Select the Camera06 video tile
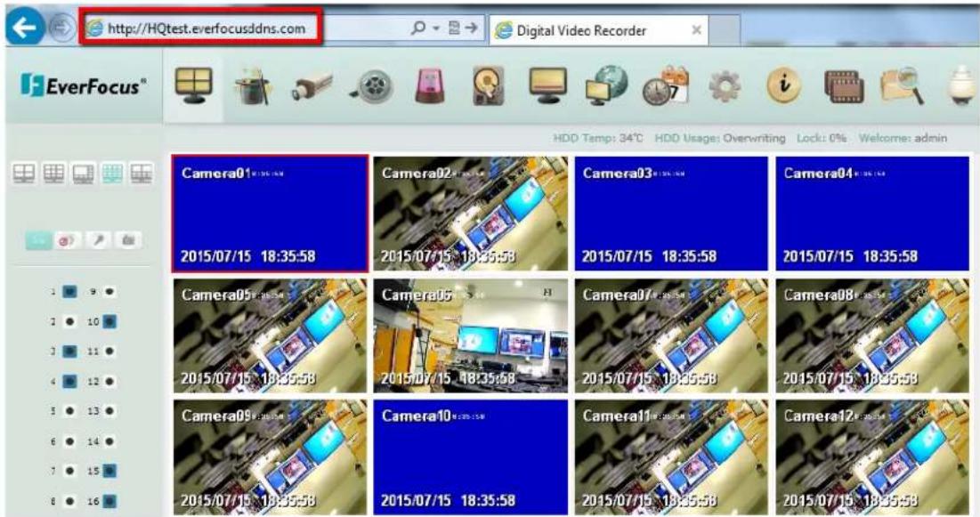The image size is (980, 517). [x=471, y=335]
